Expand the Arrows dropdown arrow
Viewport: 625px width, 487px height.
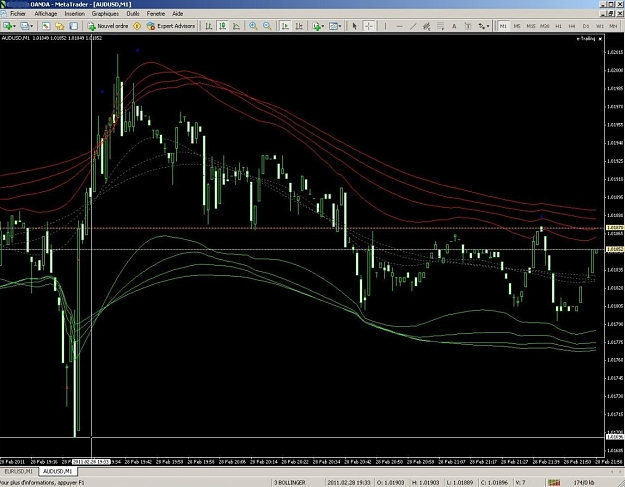(488, 26)
